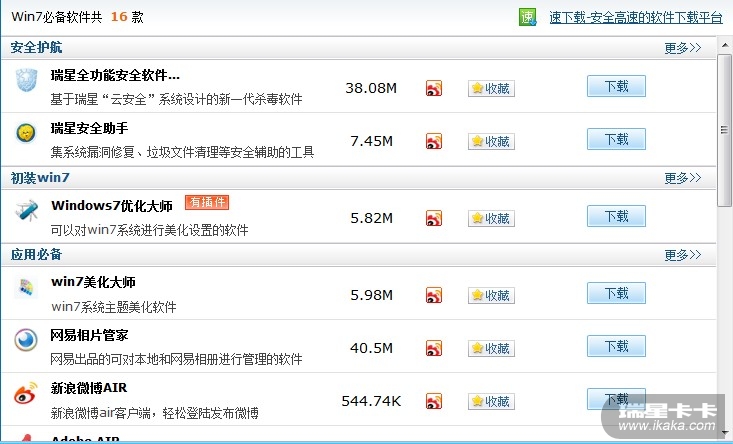Click the win7美化大师 title

(x=93, y=282)
